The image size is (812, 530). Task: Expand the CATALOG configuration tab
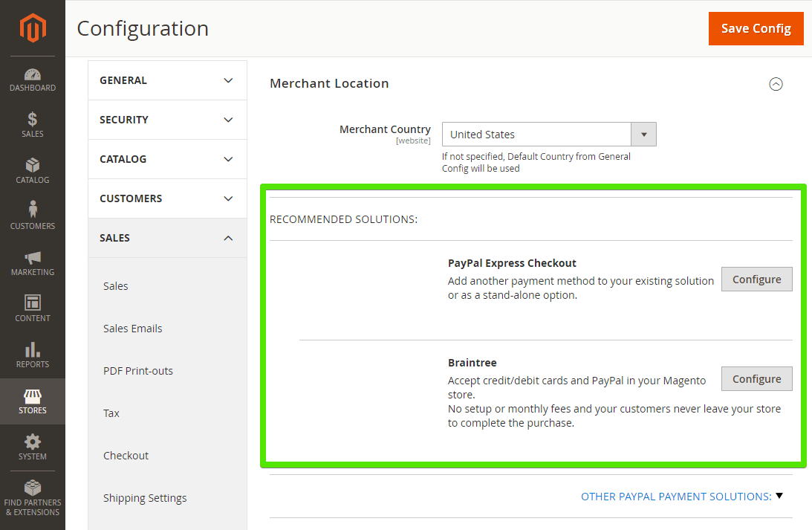coord(167,159)
